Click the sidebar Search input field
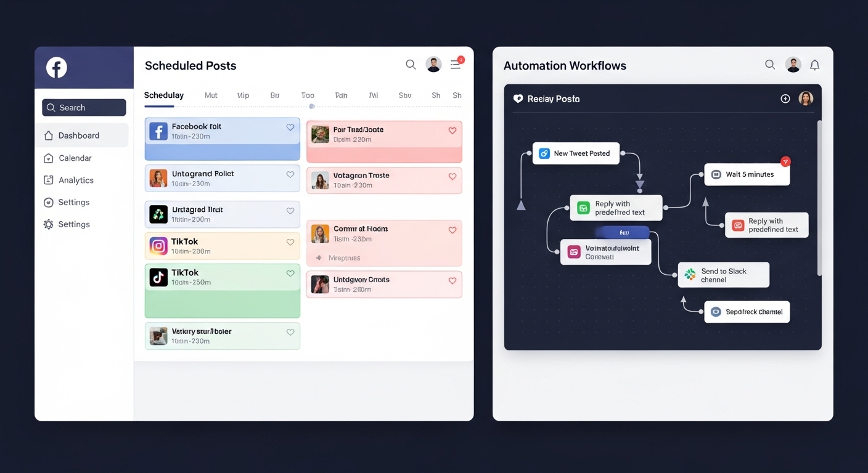 84,108
